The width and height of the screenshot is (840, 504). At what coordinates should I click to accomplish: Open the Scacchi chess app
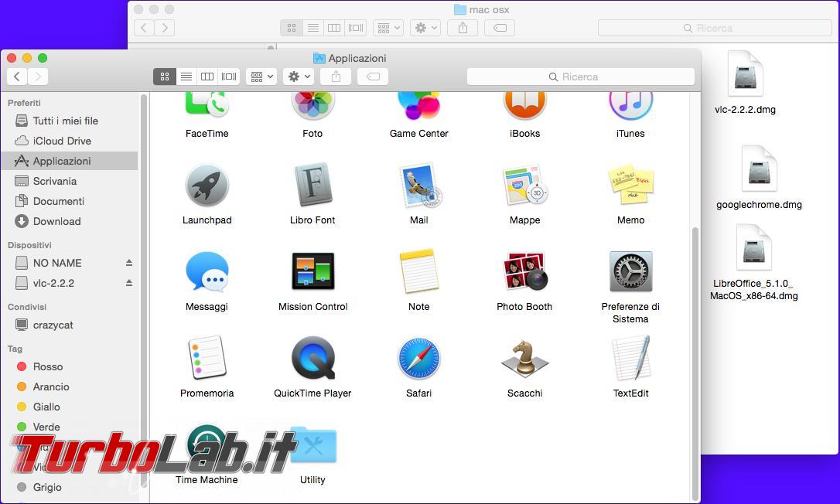pos(525,357)
